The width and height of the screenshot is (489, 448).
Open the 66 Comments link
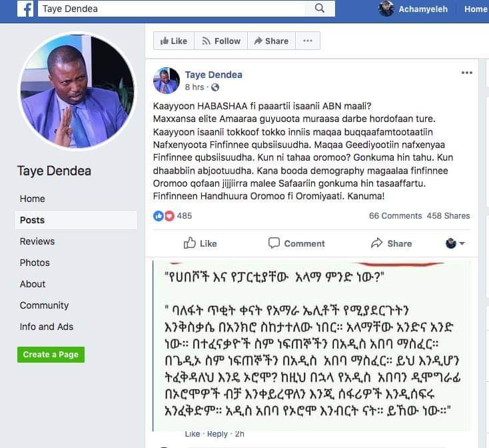(395, 216)
